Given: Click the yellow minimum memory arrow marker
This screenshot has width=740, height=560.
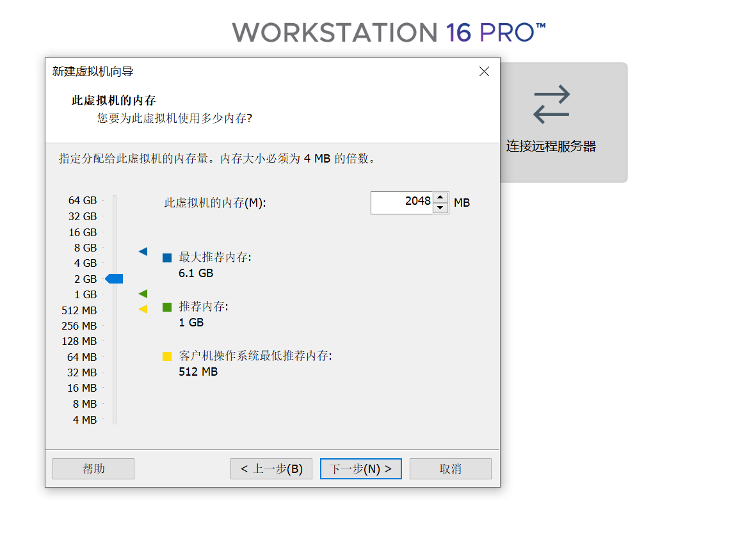Looking at the screenshot, I should 143,309.
